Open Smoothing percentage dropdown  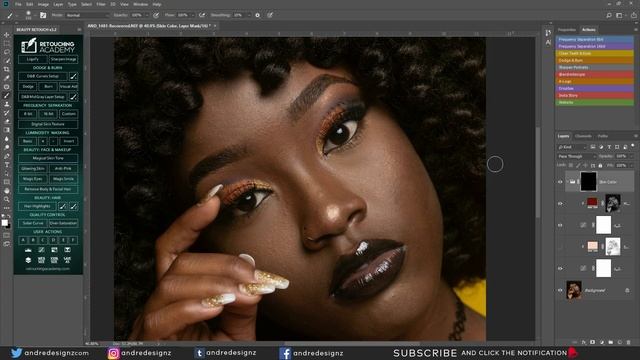click(x=248, y=15)
